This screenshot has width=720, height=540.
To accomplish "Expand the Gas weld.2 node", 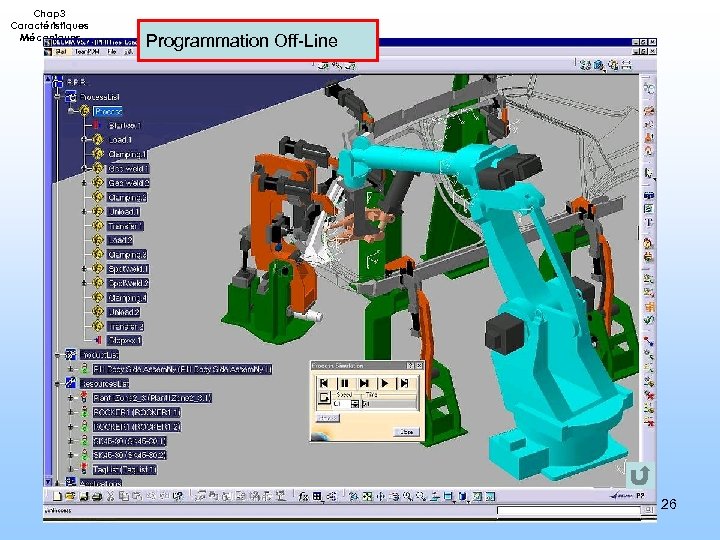I will pyautogui.click(x=84, y=183).
